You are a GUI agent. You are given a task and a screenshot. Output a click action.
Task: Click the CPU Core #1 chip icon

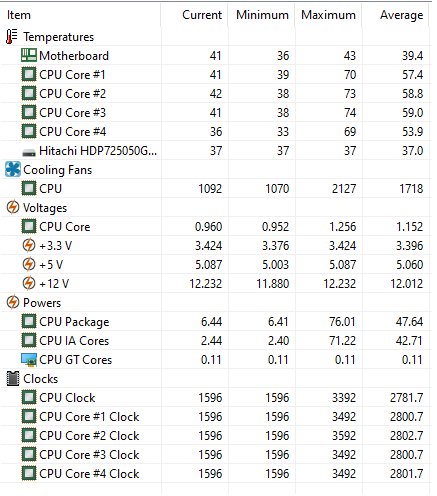pyautogui.click(x=29, y=74)
